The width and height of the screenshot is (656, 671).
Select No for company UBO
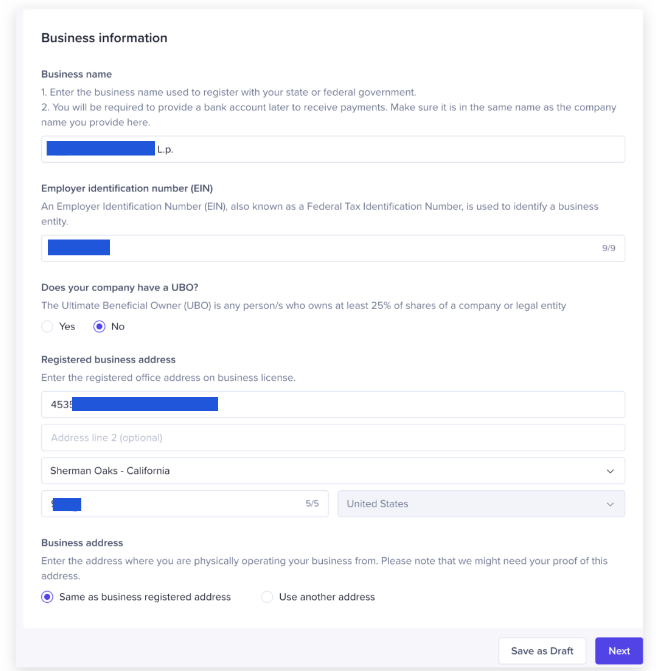click(99, 327)
